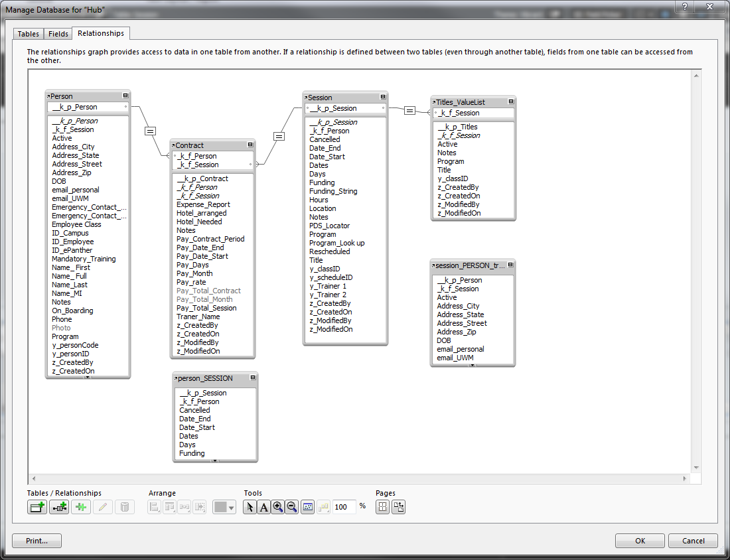Duplicate selected tables with green plus icon
Viewport: 730px width, 560px height.
coord(81,507)
